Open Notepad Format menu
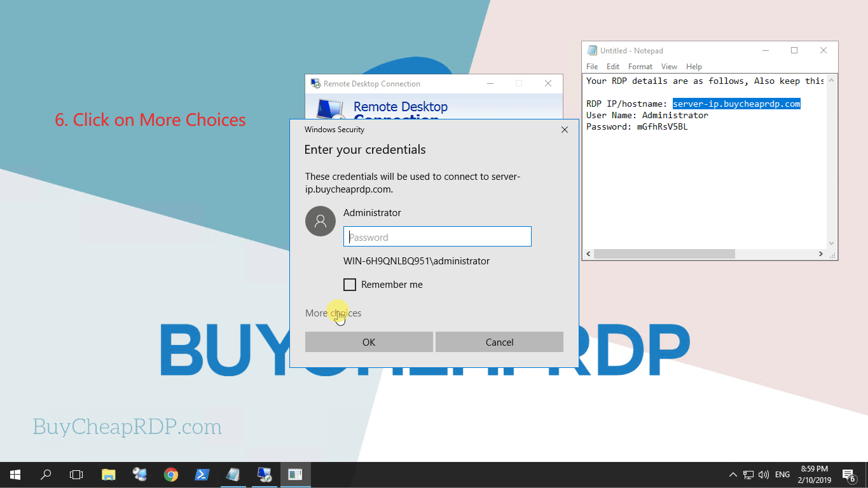The width and height of the screenshot is (868, 488). point(640,67)
